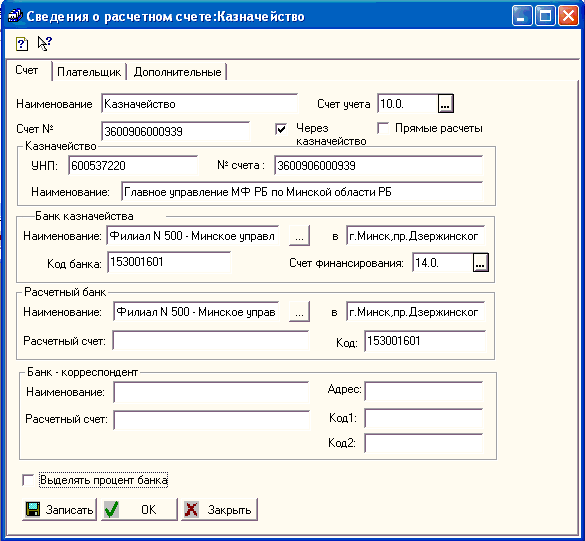The image size is (585, 541).
Task: Click Расчетный банк Наименование field
Action: (x=196, y=312)
